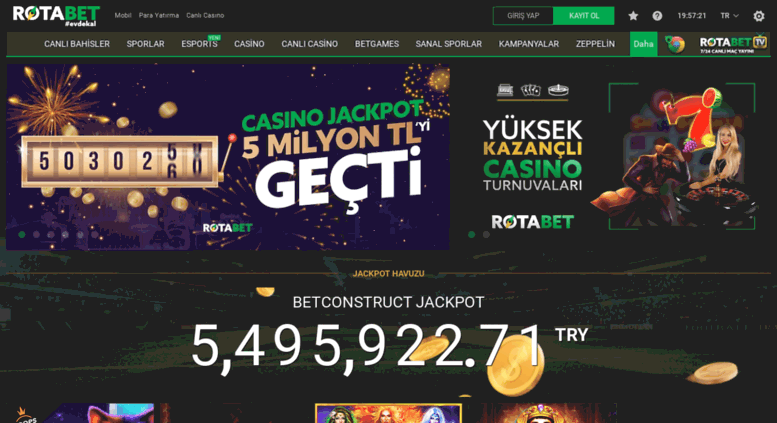Screen dimensions: 777x423
Task: Click the favorites star icon
Action: tap(633, 16)
